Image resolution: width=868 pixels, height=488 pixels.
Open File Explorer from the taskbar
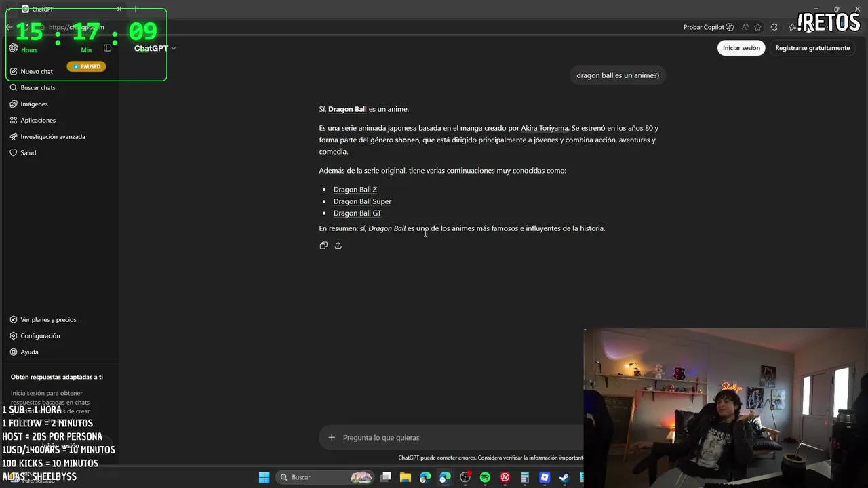click(406, 477)
